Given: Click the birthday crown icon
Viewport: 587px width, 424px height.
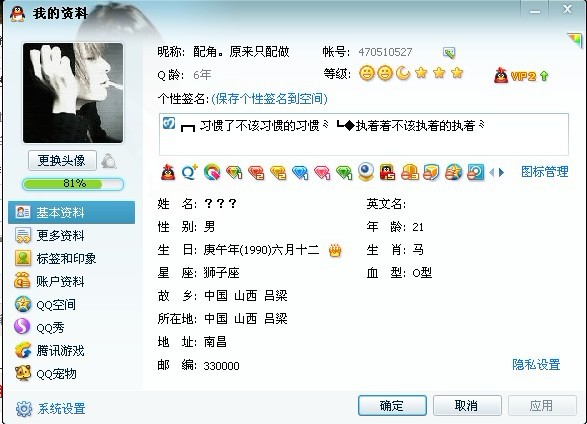Looking at the screenshot, I should tap(335, 250).
